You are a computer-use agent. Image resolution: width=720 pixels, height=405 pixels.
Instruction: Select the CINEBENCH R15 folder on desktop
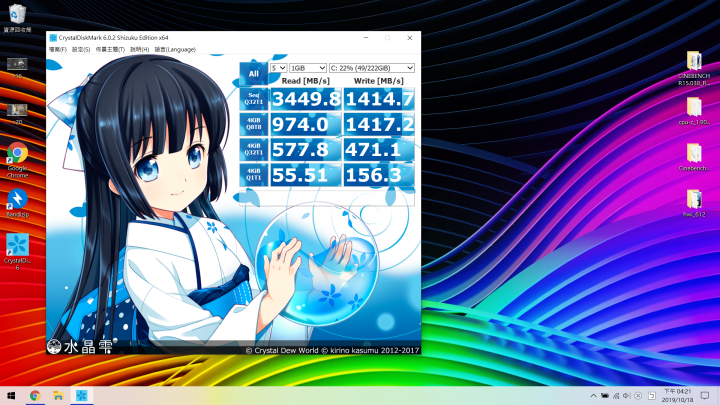click(694, 68)
